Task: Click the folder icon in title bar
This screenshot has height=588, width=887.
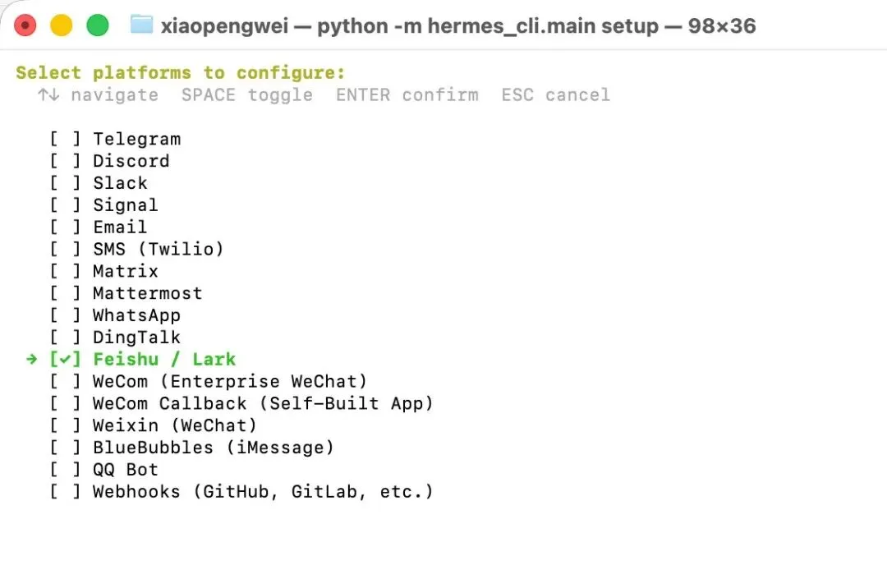Action: point(141,25)
